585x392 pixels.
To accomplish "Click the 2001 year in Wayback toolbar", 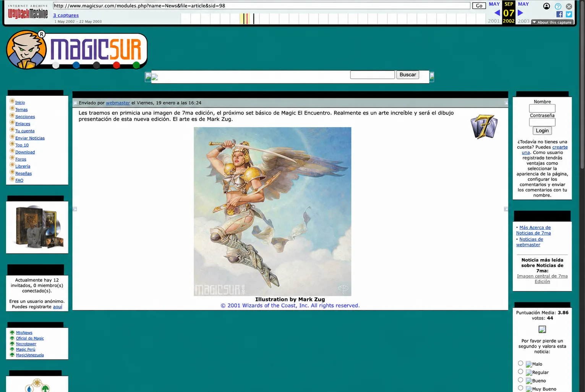I will pos(494,21).
